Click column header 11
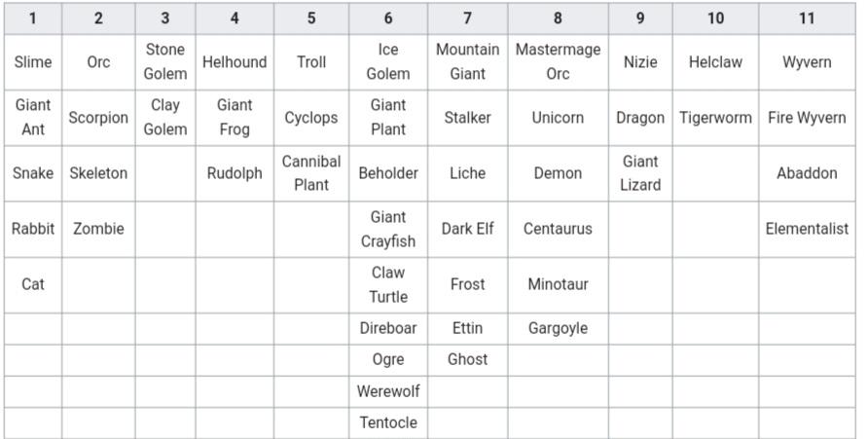This screenshot has width=868, height=439. tap(807, 18)
